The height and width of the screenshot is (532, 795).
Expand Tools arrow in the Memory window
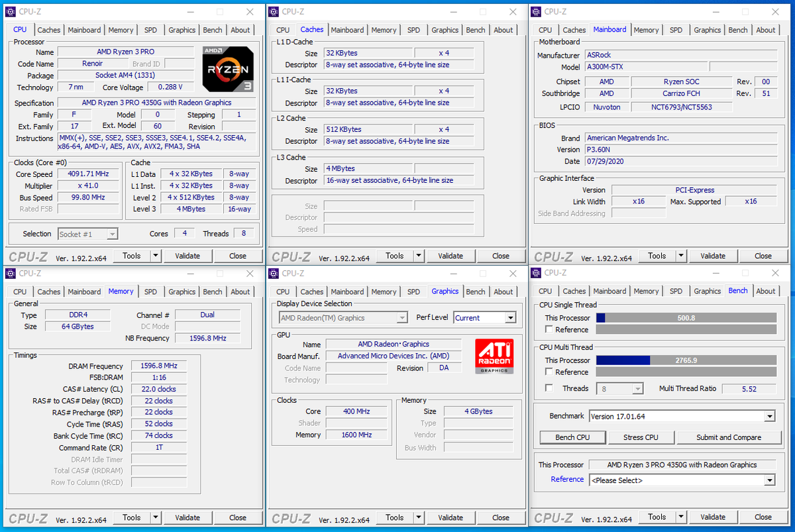156,517
